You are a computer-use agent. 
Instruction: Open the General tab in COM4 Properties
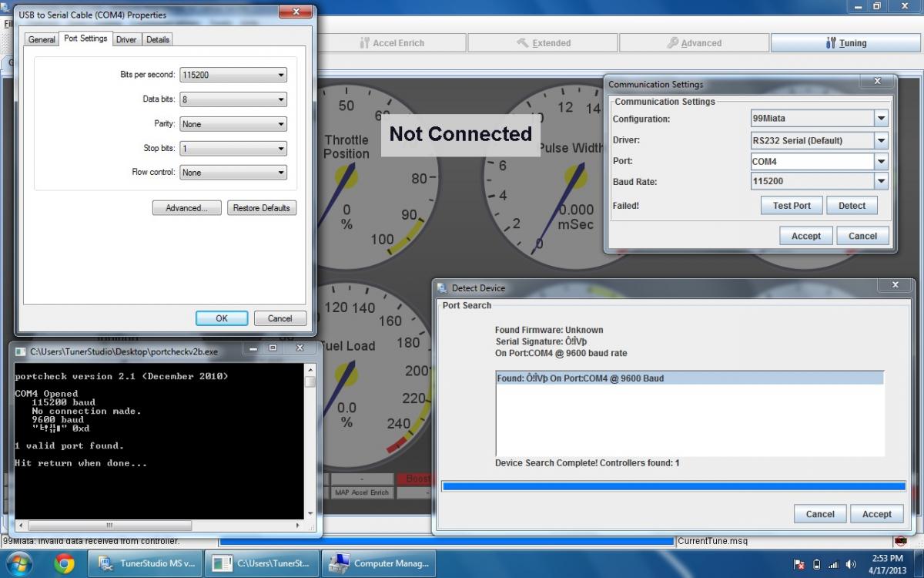tap(42, 39)
